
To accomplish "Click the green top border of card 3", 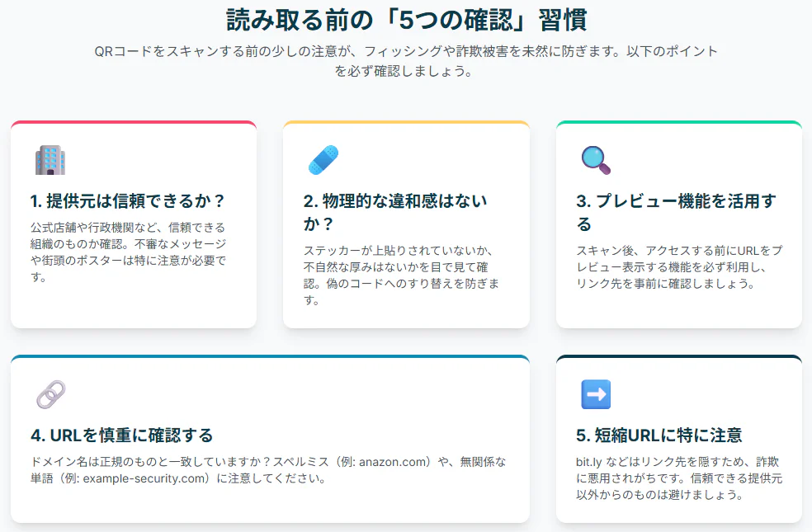I will click(678, 122).
